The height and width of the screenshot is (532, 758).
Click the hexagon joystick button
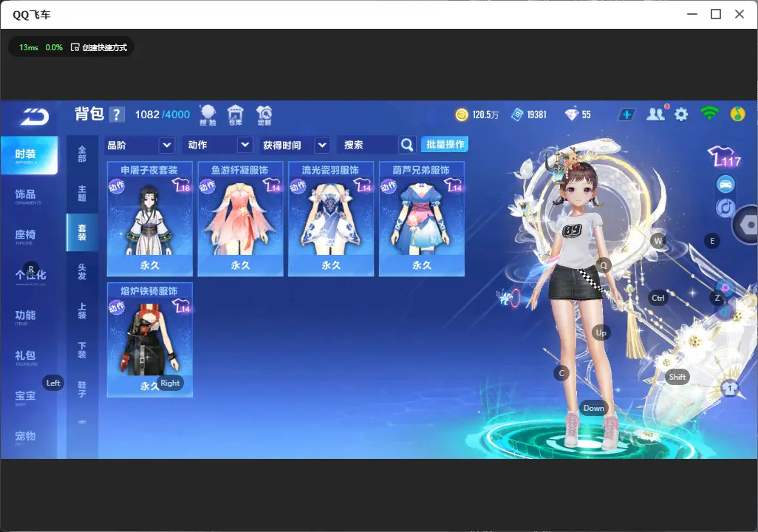748,225
